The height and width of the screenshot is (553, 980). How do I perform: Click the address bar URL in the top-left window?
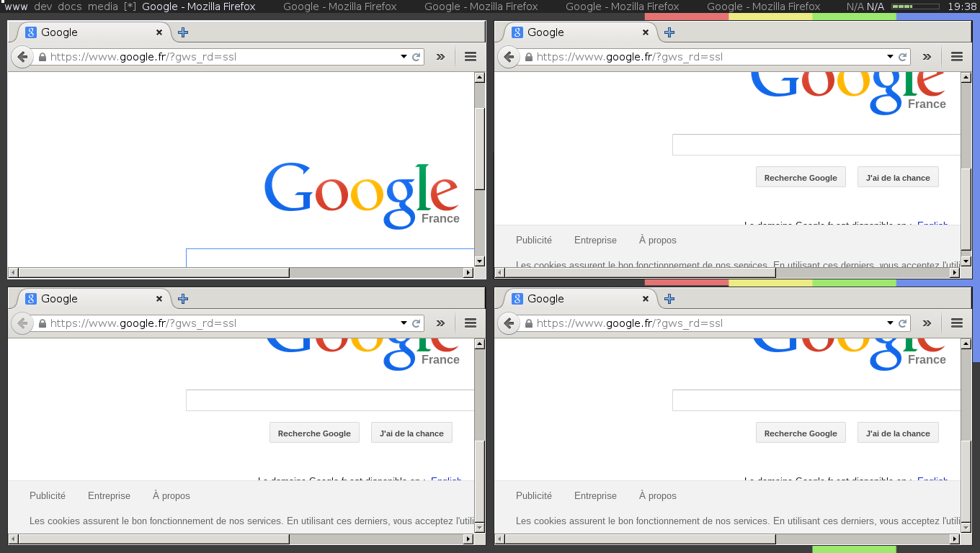point(143,57)
